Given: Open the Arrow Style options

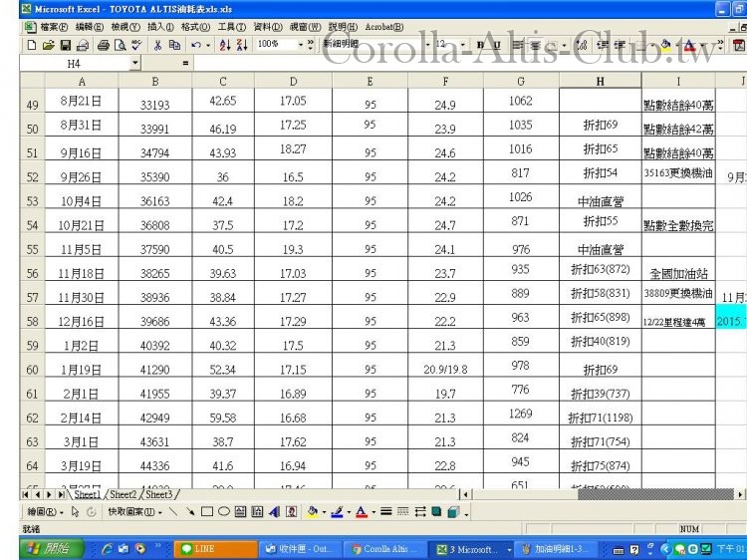Looking at the screenshot, I should (419, 512).
